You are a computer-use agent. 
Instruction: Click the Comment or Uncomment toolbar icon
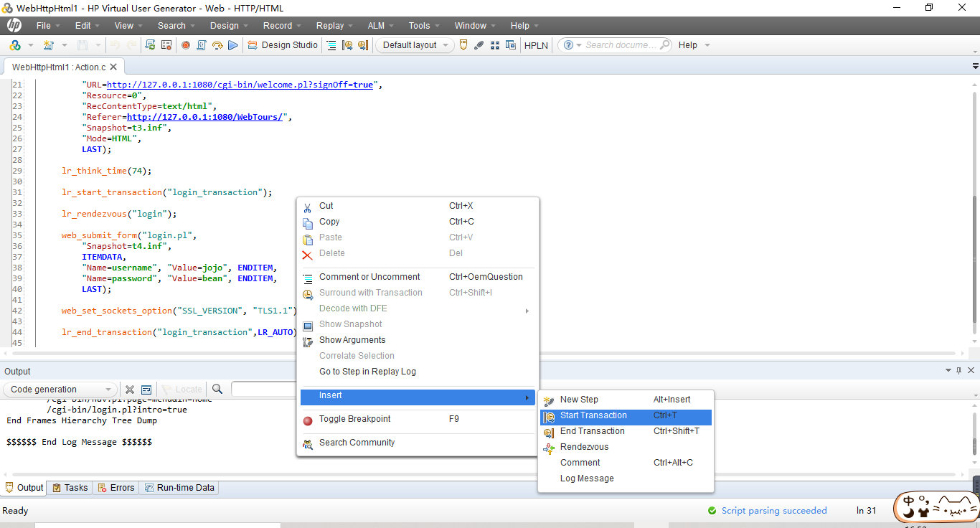[331, 45]
